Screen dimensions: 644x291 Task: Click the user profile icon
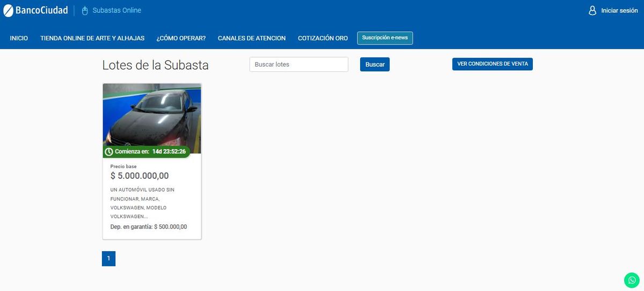pyautogui.click(x=592, y=10)
